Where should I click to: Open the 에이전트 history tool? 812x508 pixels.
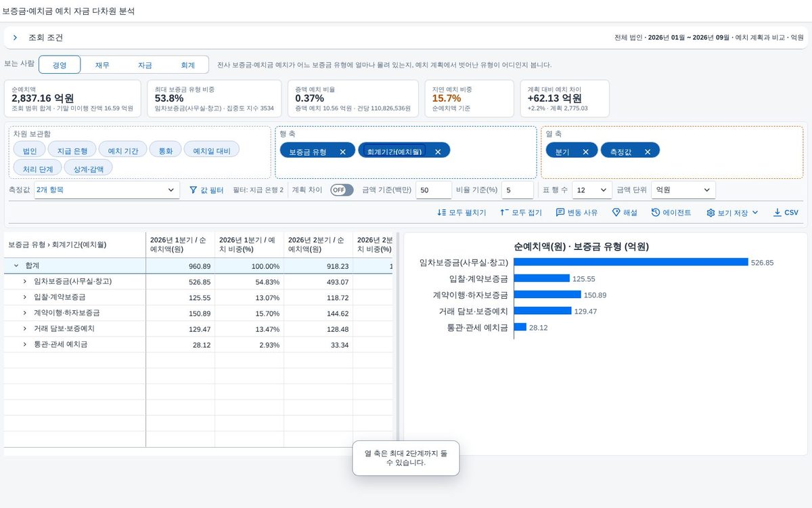tap(671, 213)
